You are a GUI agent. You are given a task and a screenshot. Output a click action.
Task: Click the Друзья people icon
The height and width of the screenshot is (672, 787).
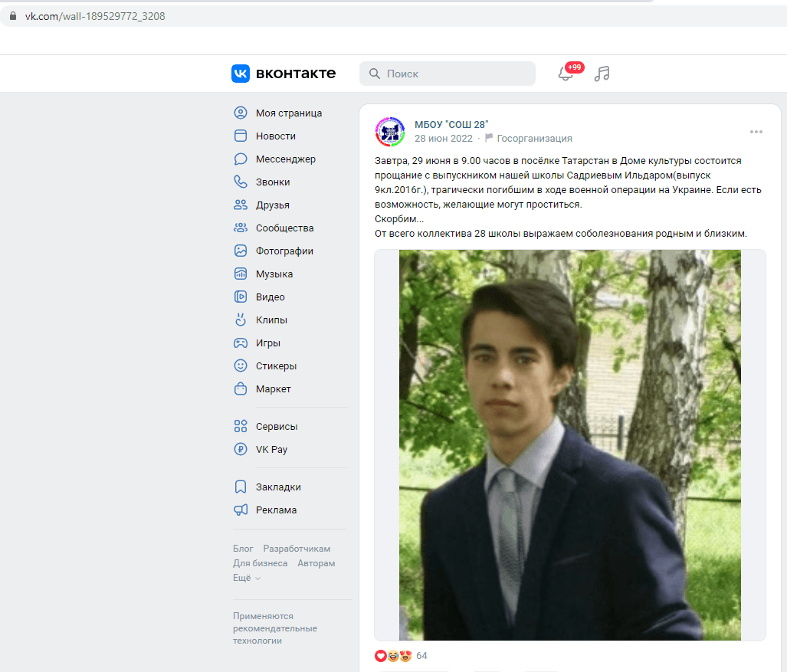click(241, 205)
